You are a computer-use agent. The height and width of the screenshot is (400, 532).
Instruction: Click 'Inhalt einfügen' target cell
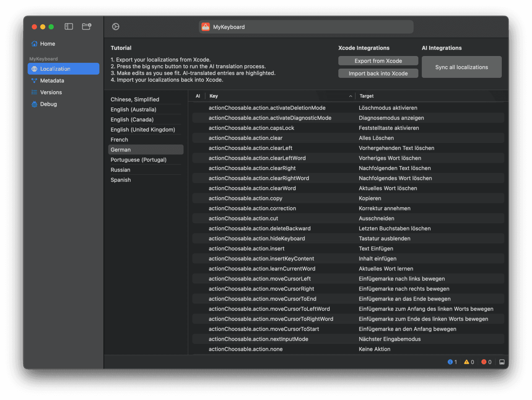tap(377, 258)
